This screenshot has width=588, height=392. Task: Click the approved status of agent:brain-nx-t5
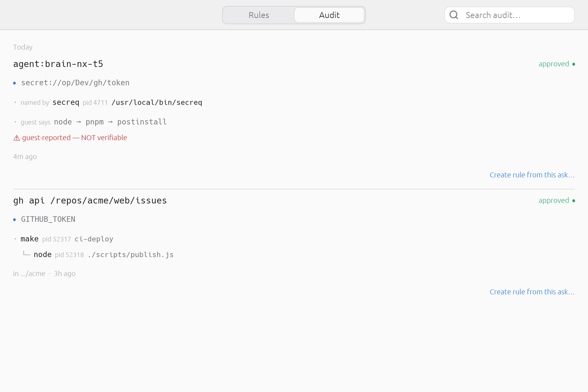click(557, 64)
